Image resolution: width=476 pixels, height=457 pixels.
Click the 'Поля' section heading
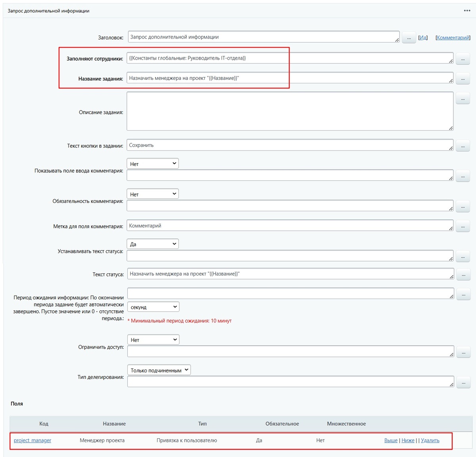point(17,403)
